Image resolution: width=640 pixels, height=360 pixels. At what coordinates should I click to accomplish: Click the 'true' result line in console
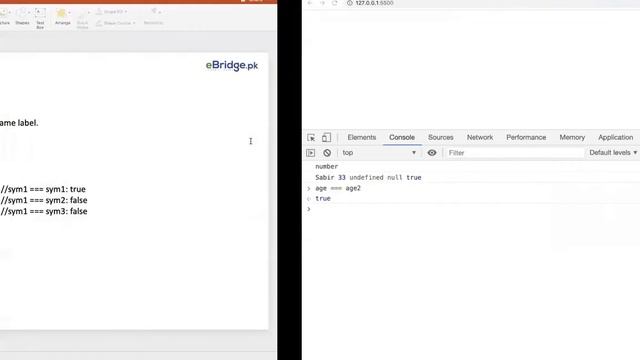(x=323, y=199)
